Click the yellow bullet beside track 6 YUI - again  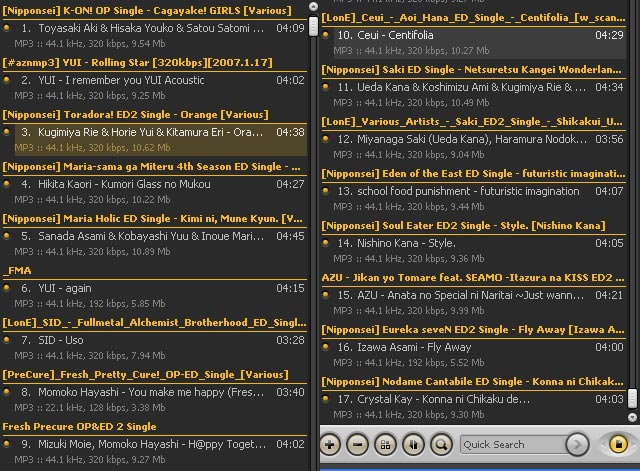(x=7, y=287)
